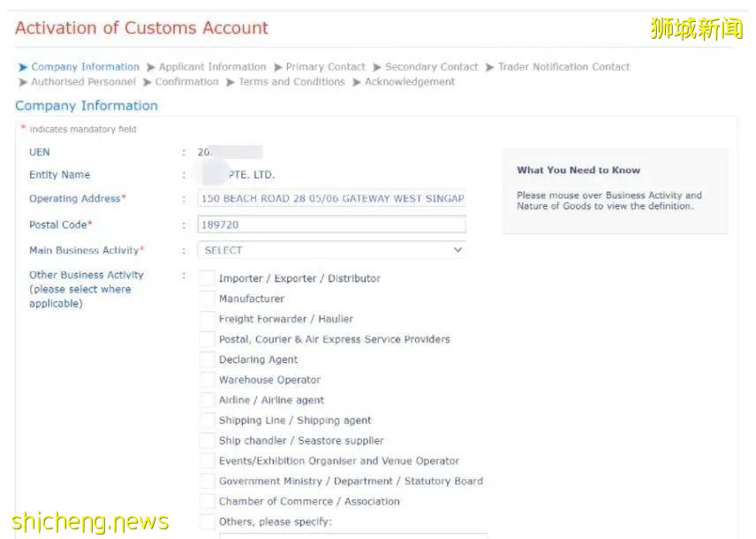Open Trader Notification Contact step
The image size is (756, 539).
click(563, 66)
